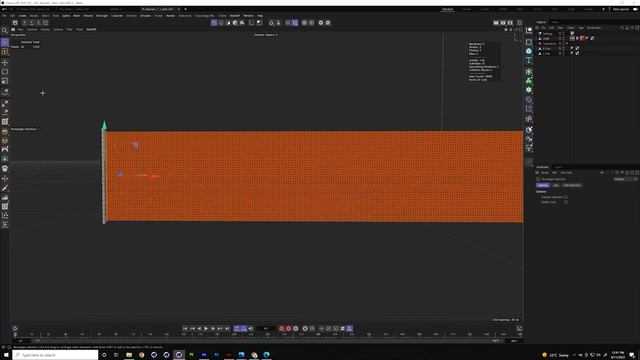
Task: Open Cinema 4D icon in Windows taskbar
Action: point(179,355)
